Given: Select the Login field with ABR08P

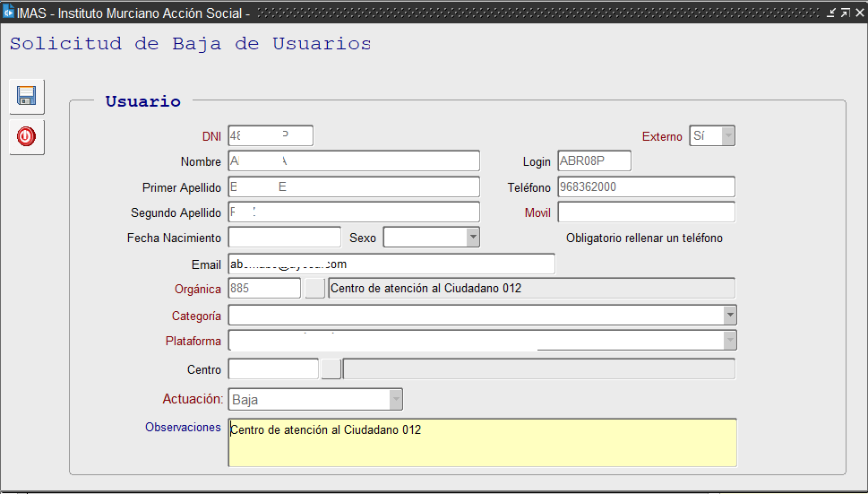Looking at the screenshot, I should [x=594, y=161].
